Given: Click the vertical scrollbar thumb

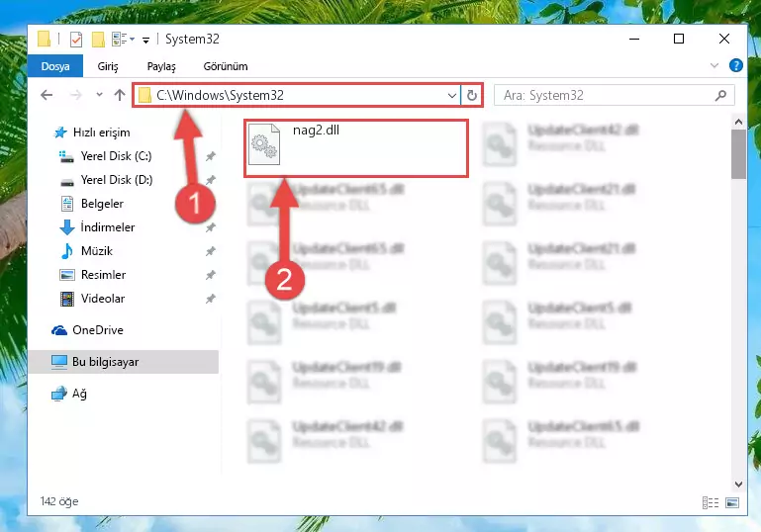Looking at the screenshot, I should click(738, 154).
